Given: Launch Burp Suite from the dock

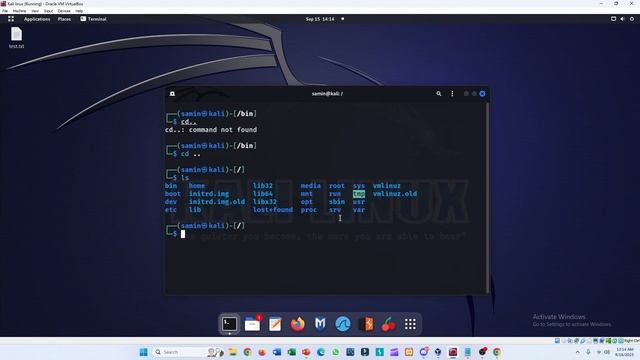Looking at the screenshot, I should [x=366, y=324].
